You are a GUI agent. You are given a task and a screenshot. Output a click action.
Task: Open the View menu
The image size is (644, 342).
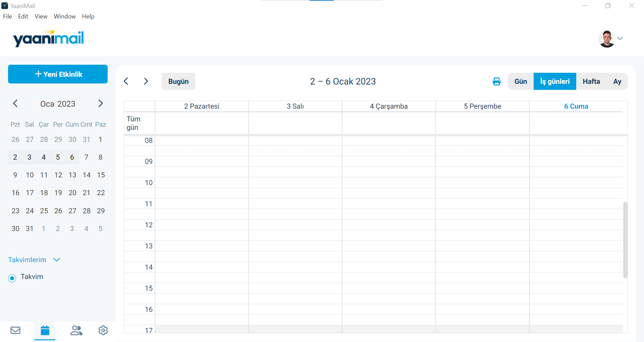coord(41,16)
